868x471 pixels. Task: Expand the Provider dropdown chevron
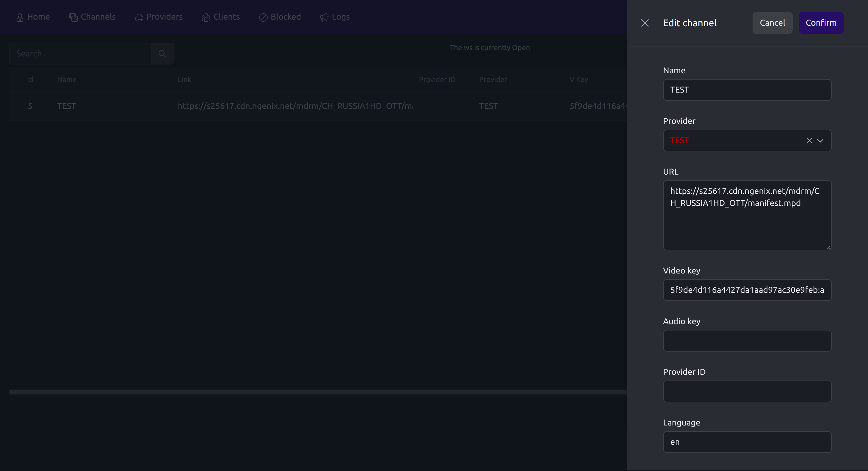pyautogui.click(x=820, y=141)
